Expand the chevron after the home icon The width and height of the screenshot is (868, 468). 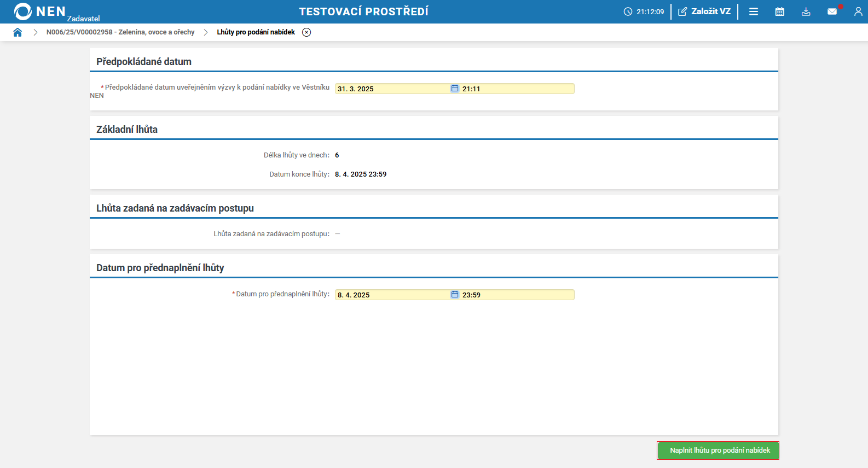click(36, 32)
